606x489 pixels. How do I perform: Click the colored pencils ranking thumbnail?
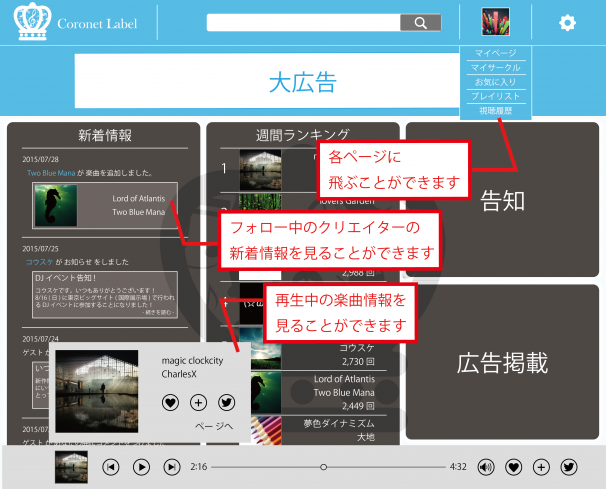point(266,430)
